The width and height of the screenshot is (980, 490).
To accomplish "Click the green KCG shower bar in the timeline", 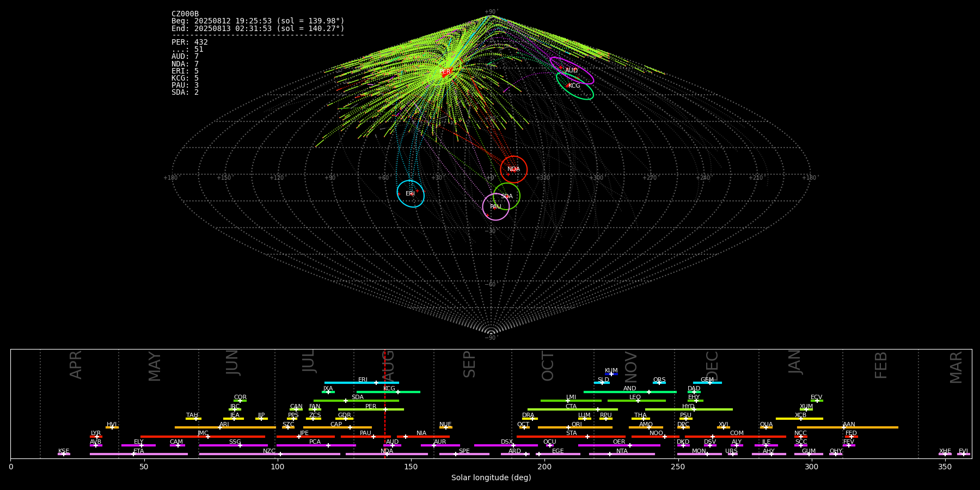I will [388, 391].
